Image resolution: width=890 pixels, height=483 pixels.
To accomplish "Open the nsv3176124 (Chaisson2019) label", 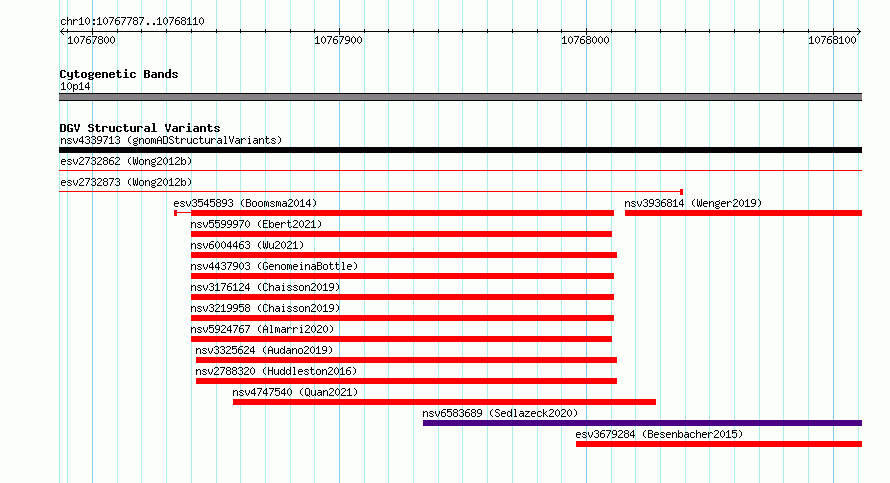I will pos(265,287).
